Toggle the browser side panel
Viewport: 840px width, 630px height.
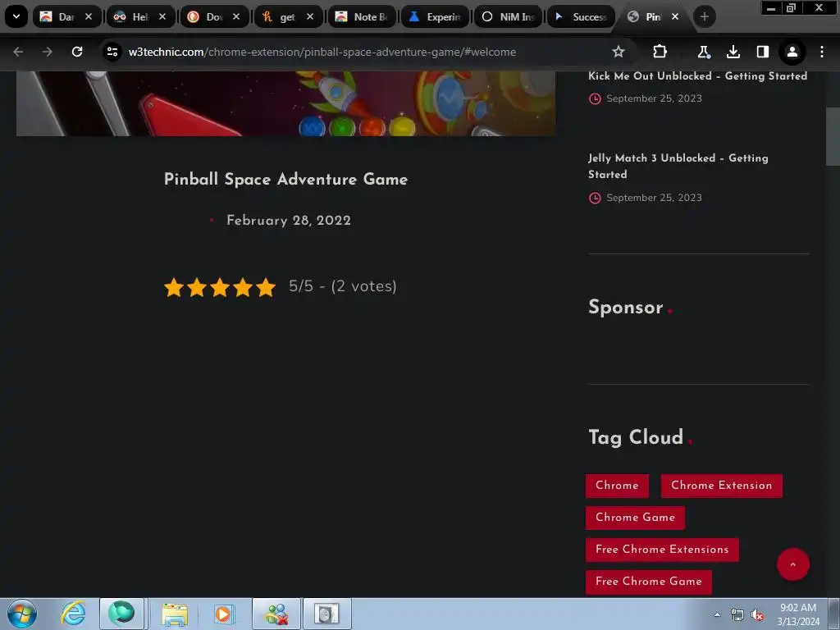[x=763, y=52]
